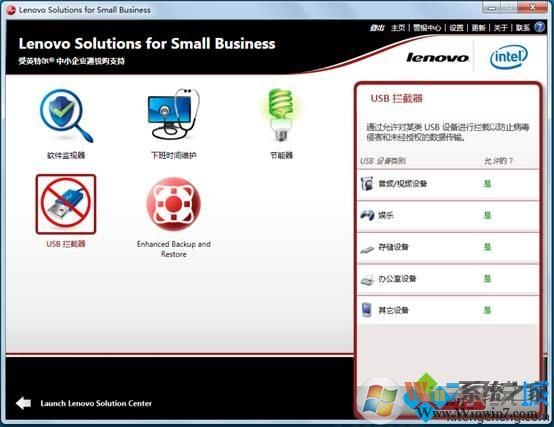
Task: Open the 联系 contact menu item
Action: (x=523, y=28)
